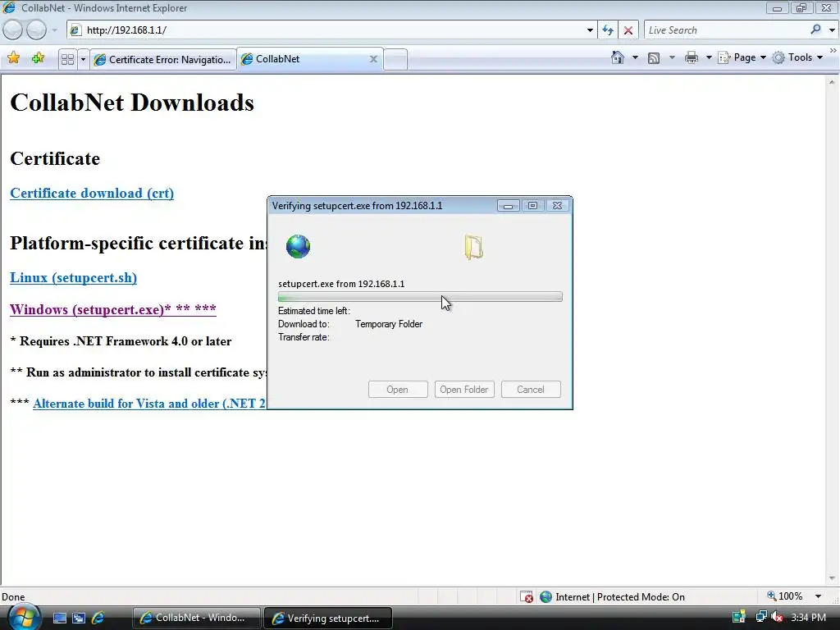Open the Tools menu

(797, 57)
